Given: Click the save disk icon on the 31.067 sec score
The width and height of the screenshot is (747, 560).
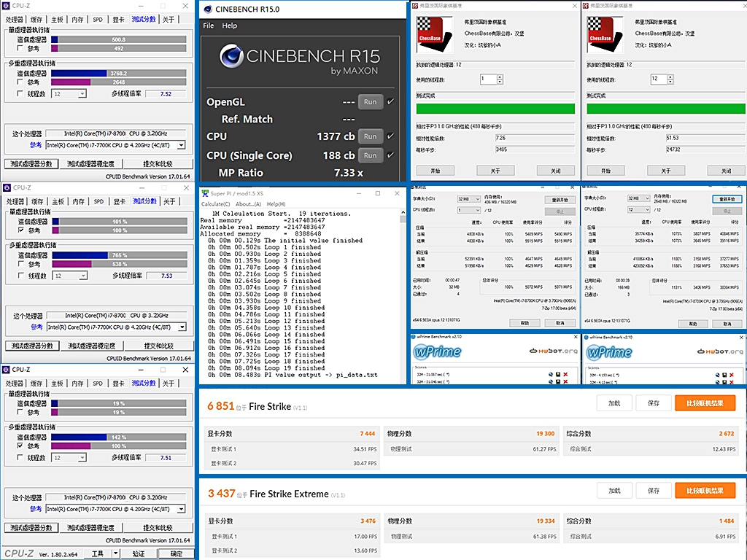Looking at the screenshot, I should click(x=558, y=374).
